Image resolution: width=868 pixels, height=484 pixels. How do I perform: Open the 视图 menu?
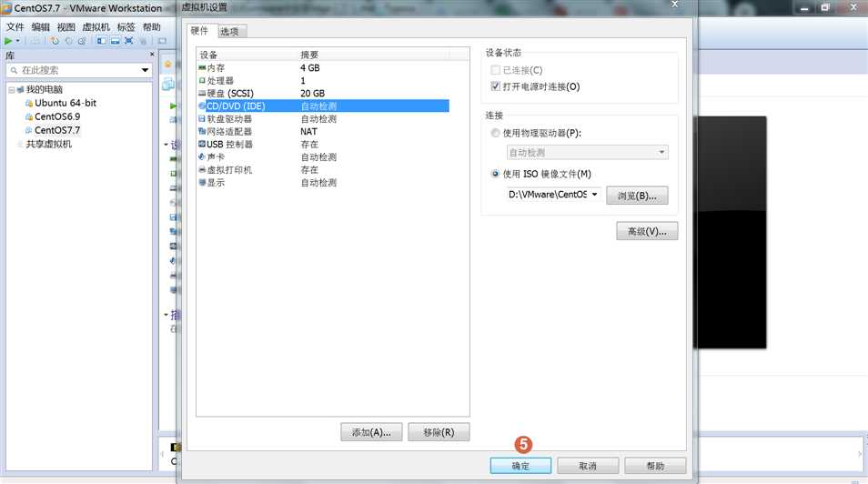click(66, 26)
